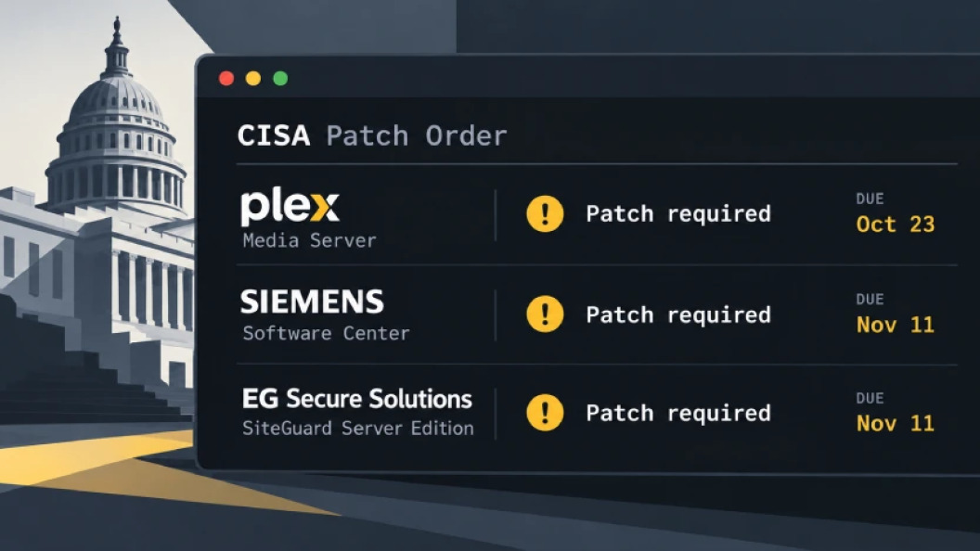Click the EG Secure Solutions logo
980x551 pixels.
click(x=357, y=399)
